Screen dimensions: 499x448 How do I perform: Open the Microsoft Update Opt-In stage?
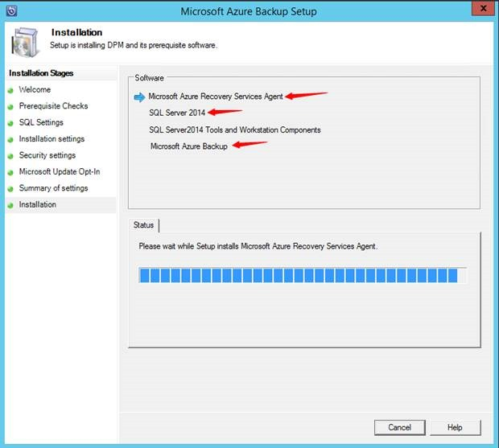point(59,172)
